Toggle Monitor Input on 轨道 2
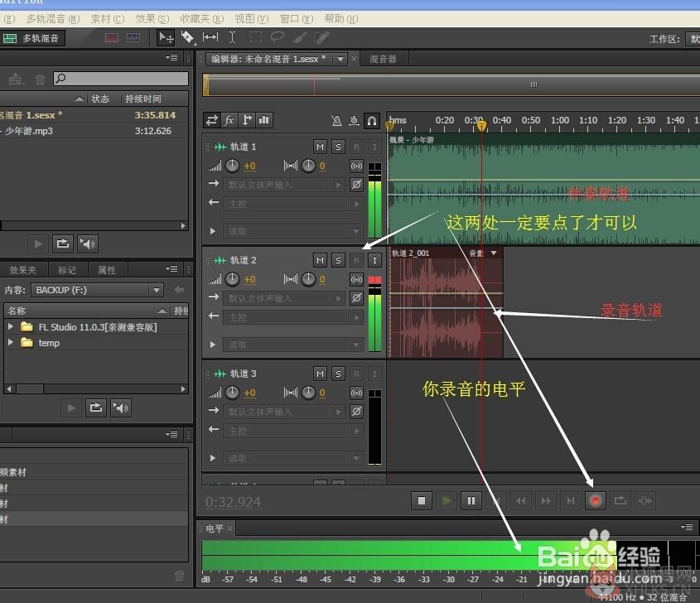Screen dimensions: 700x603 point(374,260)
